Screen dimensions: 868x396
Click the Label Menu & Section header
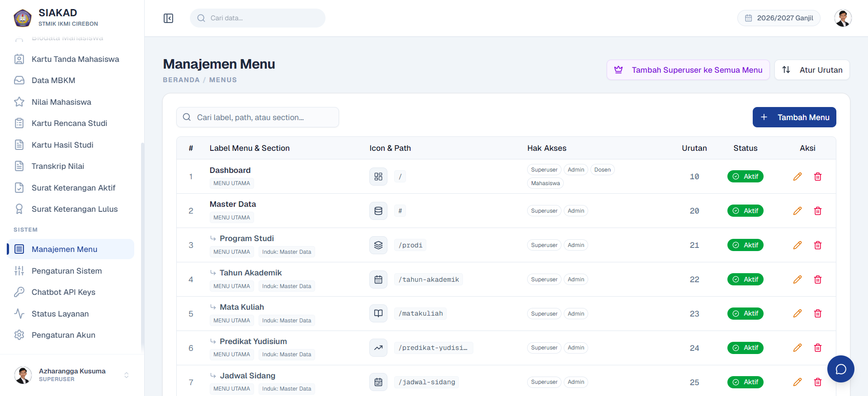[250, 148]
